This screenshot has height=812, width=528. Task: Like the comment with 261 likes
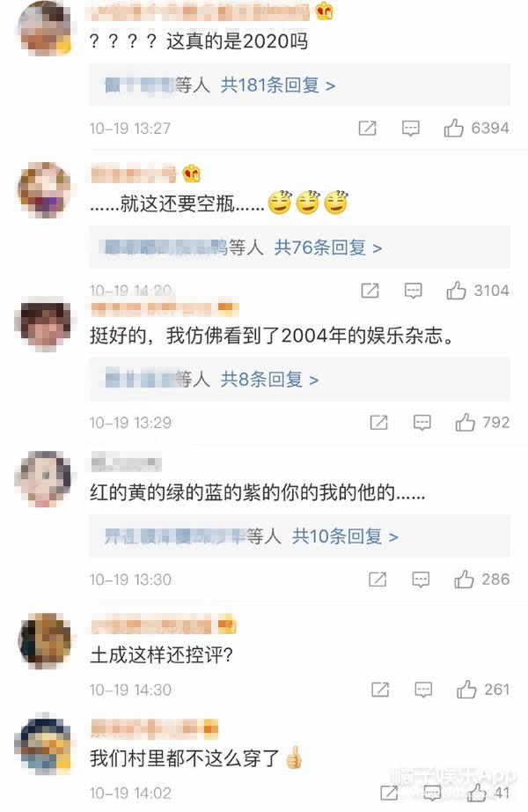point(466,690)
